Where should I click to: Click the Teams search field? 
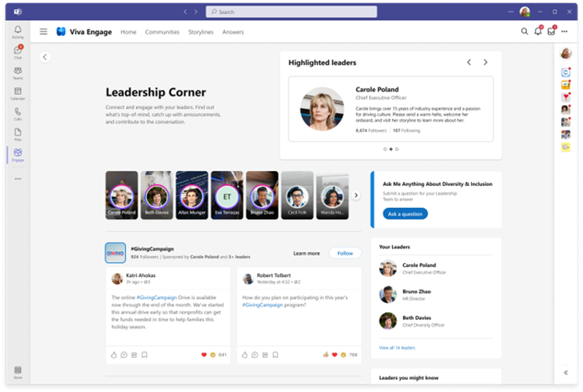tap(291, 12)
